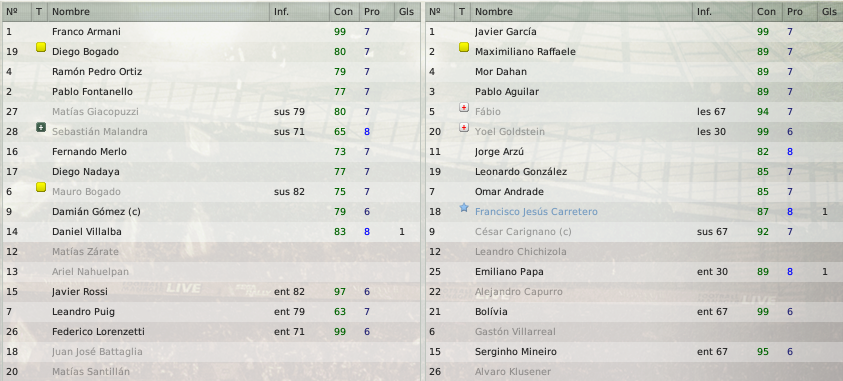Click the T column header in left table
Image resolution: width=843 pixels, height=381 pixels.
[39, 11]
